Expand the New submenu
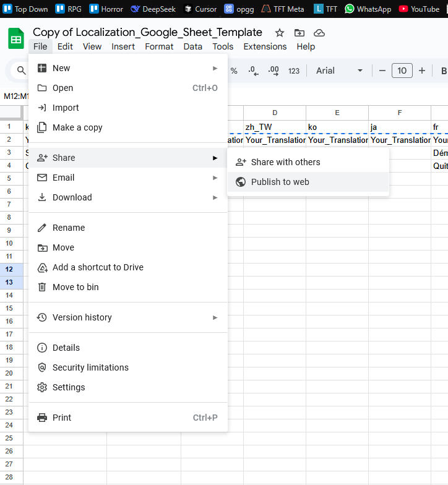This screenshot has height=485, width=448. [127, 68]
